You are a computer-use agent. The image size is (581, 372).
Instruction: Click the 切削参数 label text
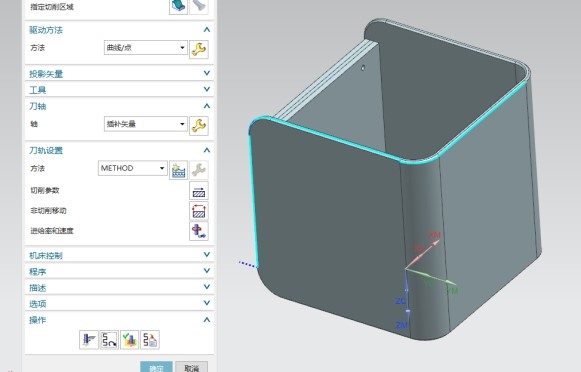click(x=45, y=190)
